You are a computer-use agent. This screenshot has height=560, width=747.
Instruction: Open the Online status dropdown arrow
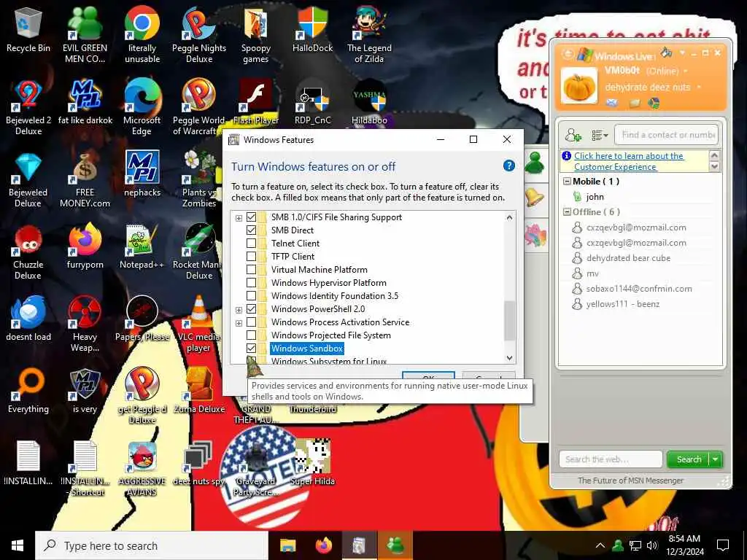[x=686, y=71]
